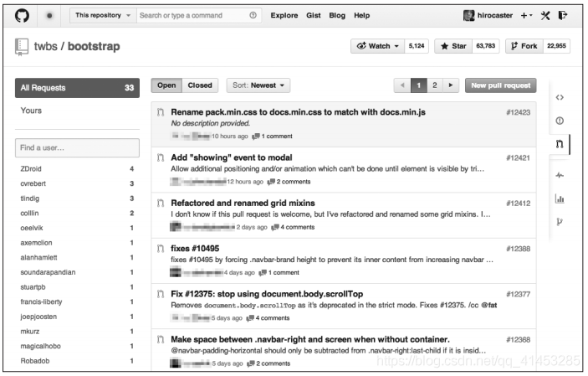Open the Issues icon in sidebar

pyautogui.click(x=560, y=121)
